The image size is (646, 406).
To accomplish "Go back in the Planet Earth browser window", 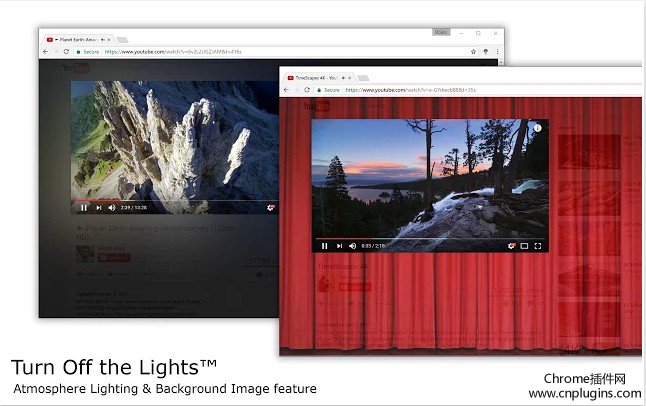I will (x=45, y=52).
